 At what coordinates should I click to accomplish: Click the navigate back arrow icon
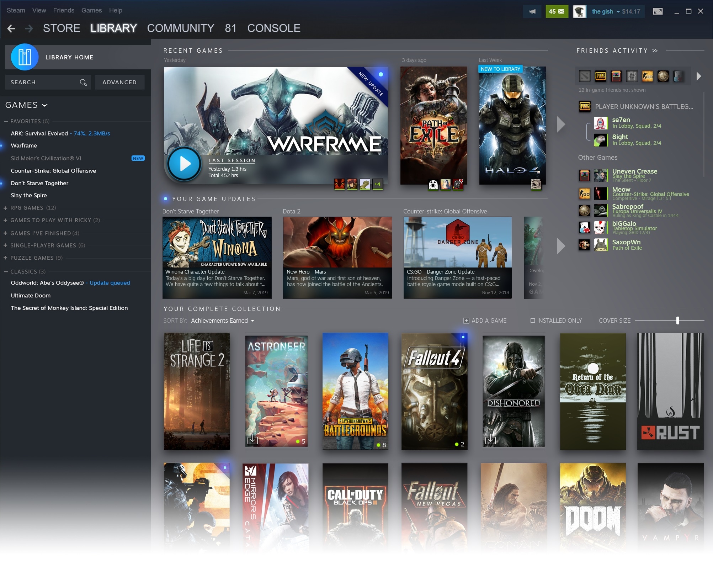click(11, 28)
